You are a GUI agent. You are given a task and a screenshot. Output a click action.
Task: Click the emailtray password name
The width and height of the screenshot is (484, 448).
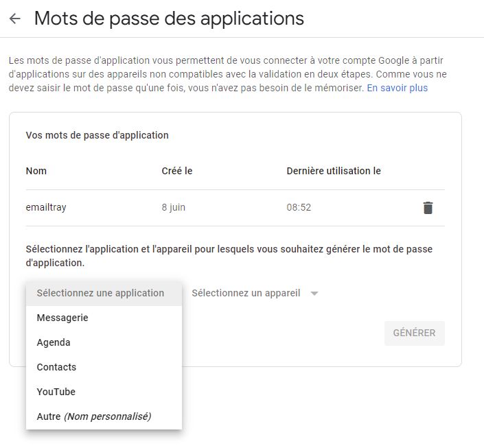(46, 207)
